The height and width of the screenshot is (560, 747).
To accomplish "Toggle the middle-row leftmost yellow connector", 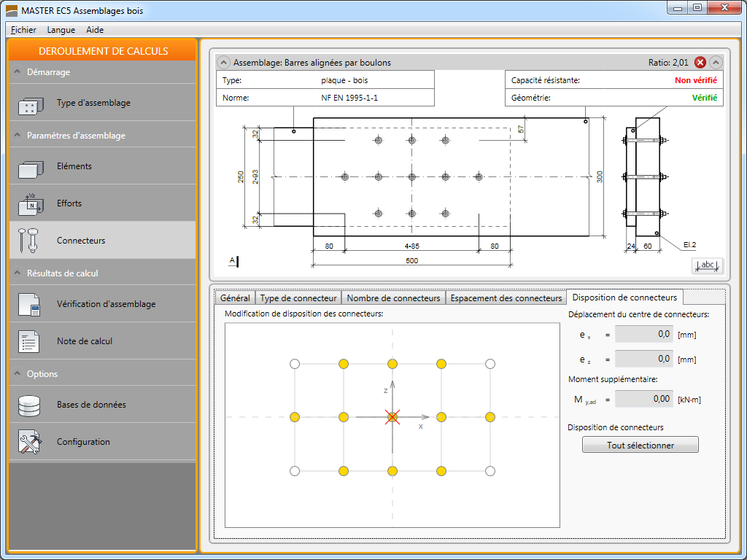I will coord(295,418).
